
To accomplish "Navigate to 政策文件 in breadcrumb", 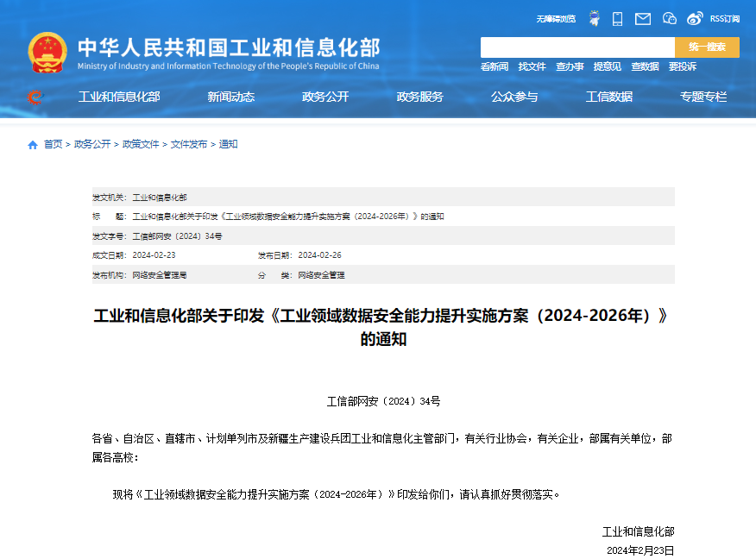I will 141,145.
